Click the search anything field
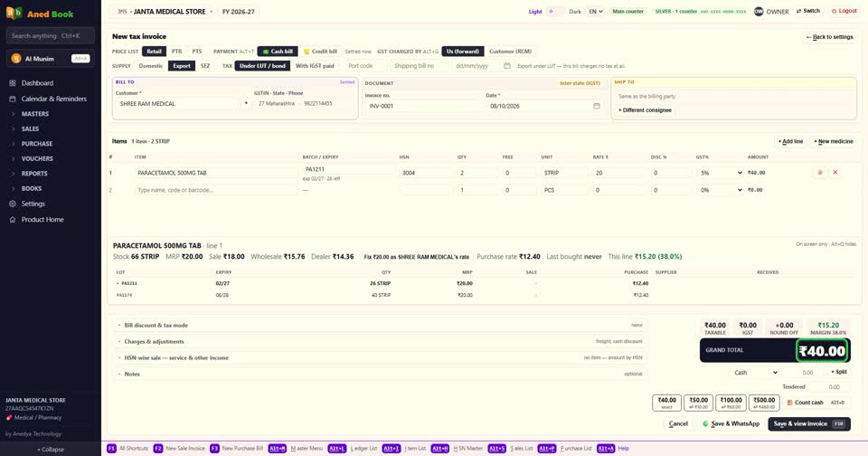This screenshot has width=868, height=456. [x=51, y=36]
